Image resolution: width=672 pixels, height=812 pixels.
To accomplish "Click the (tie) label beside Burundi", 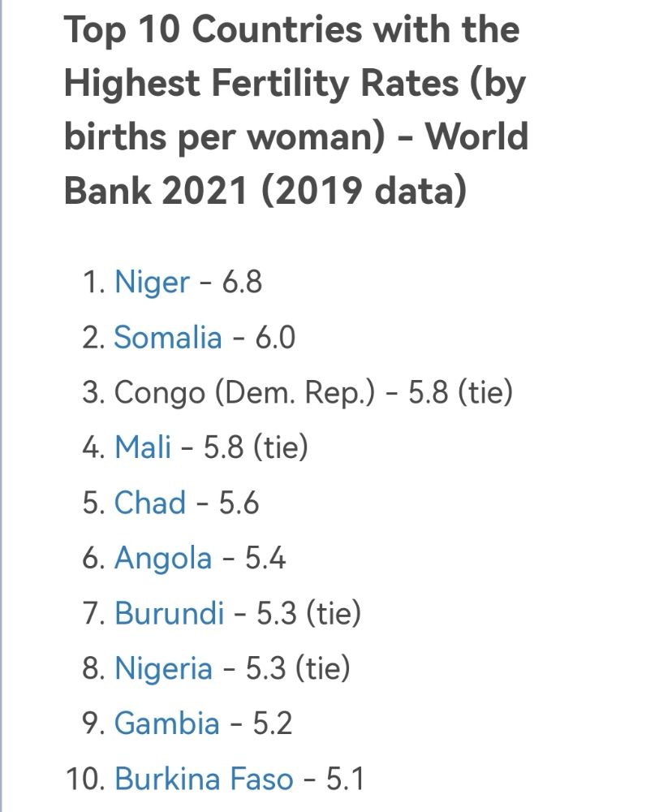I will point(333,613).
